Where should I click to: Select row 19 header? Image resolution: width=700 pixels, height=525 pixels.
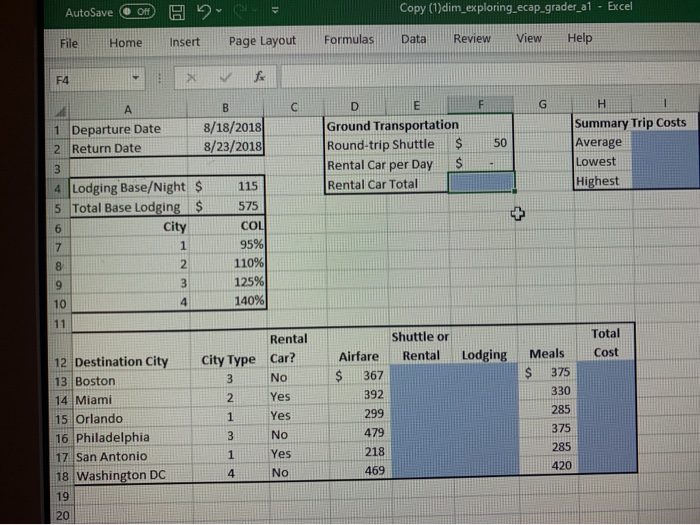click(x=62, y=496)
